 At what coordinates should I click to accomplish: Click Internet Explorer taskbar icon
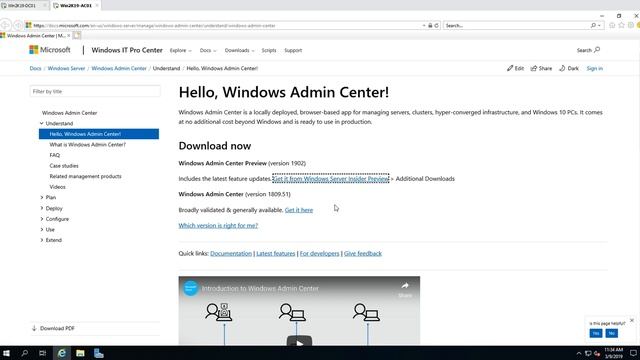click(61, 353)
